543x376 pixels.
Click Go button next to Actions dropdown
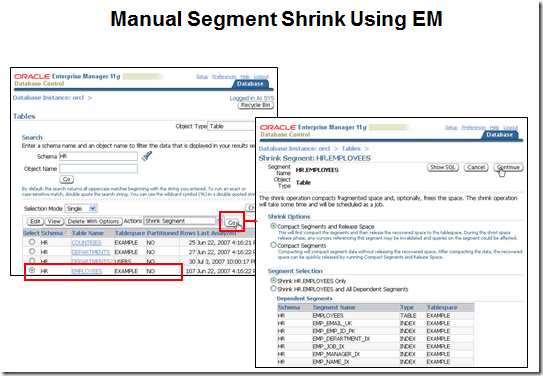click(233, 223)
